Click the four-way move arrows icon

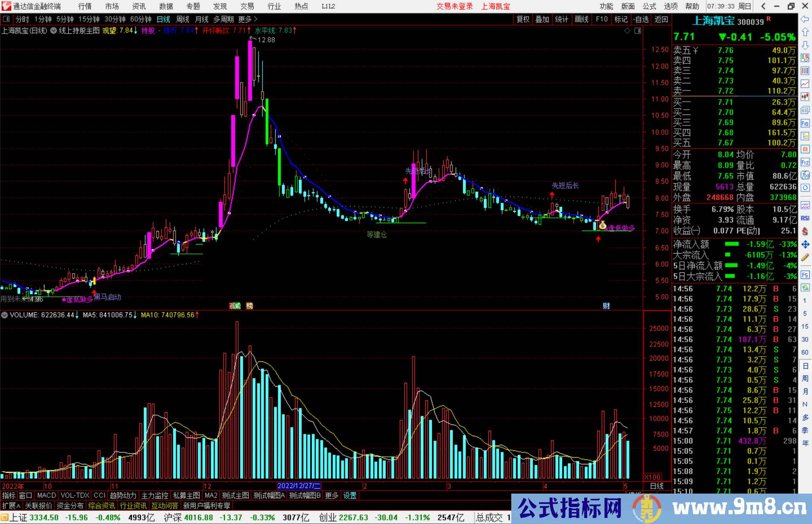coord(805,245)
